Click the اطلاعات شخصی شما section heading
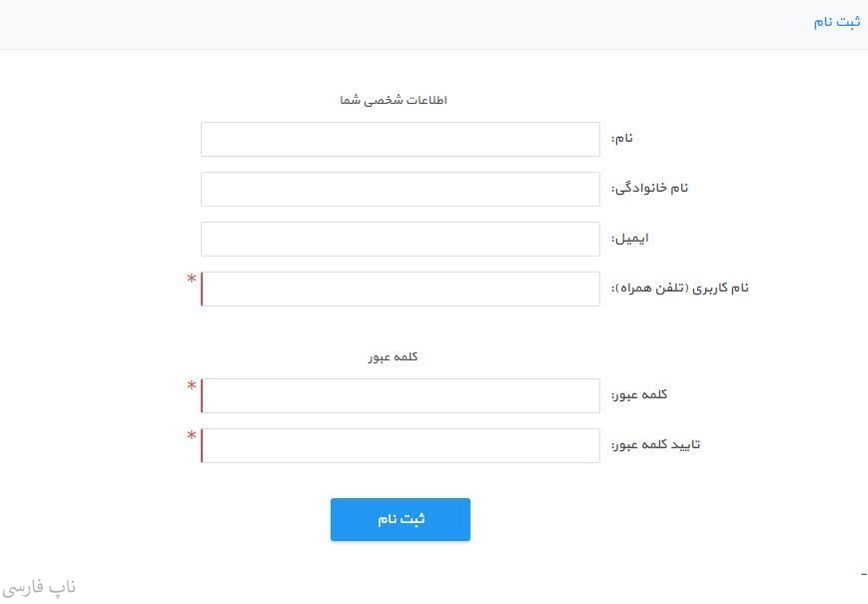Image resolution: width=868 pixels, height=604 pixels. (394, 100)
